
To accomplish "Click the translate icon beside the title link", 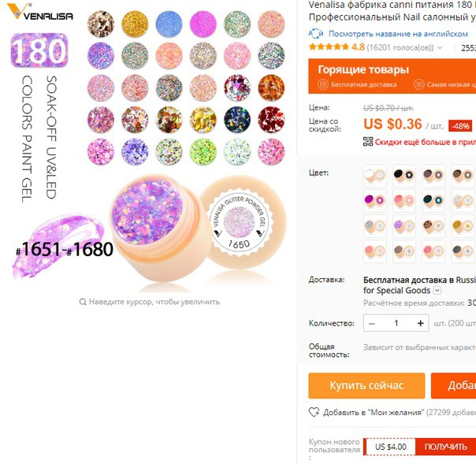I will point(316,34).
